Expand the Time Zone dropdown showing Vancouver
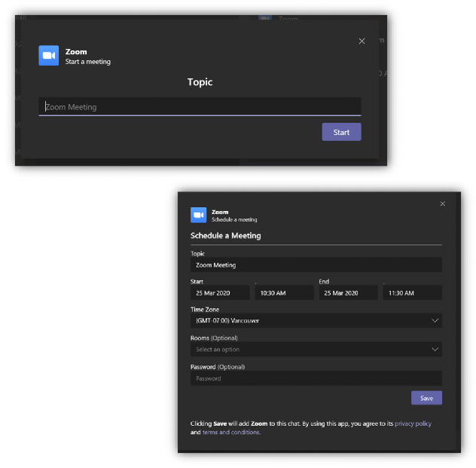This screenshot has height=468, width=476. 316,320
